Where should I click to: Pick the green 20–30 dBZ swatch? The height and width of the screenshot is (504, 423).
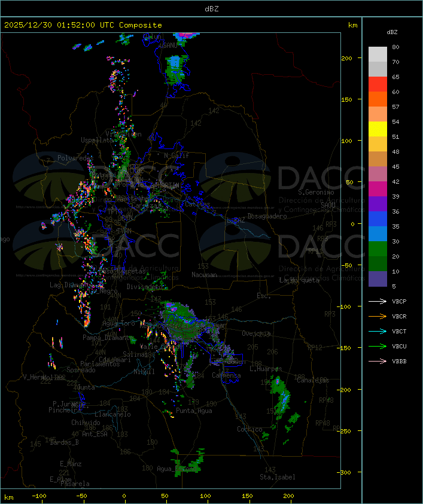click(x=378, y=249)
